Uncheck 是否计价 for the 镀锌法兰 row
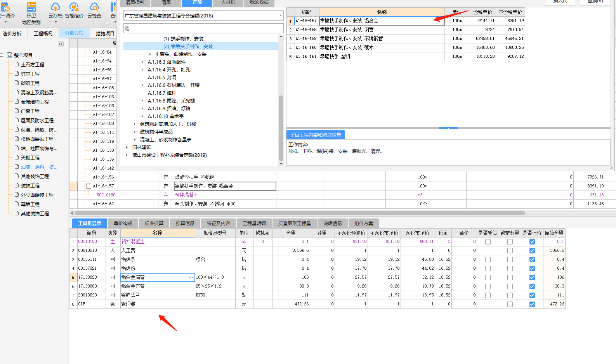The height and width of the screenshot is (364, 616). (x=532, y=295)
